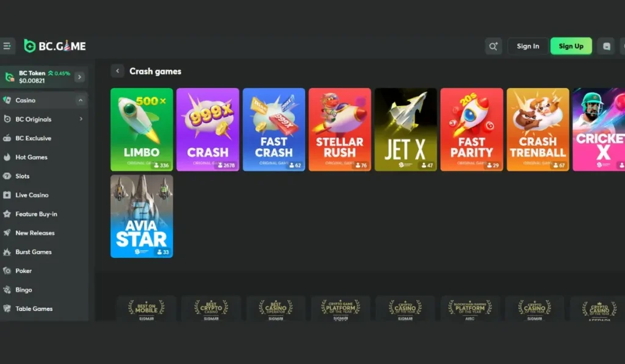The width and height of the screenshot is (625, 364).
Task: Collapse the Casino section chevron
Action: [x=81, y=99]
